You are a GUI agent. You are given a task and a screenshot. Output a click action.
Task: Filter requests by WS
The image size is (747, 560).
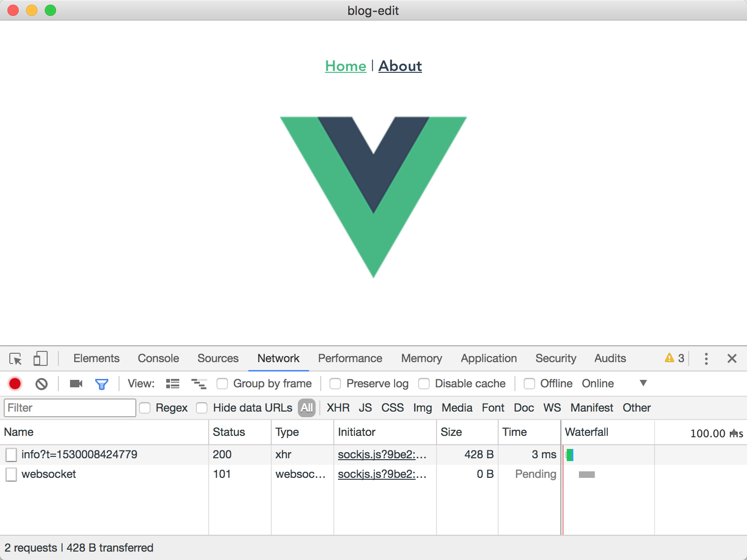(552, 408)
